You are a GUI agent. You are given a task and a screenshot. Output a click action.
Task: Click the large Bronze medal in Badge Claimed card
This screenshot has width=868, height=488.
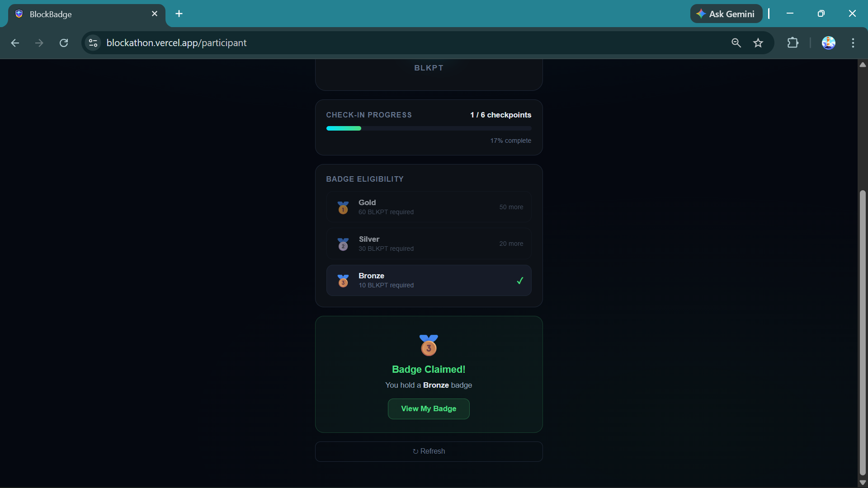click(429, 345)
